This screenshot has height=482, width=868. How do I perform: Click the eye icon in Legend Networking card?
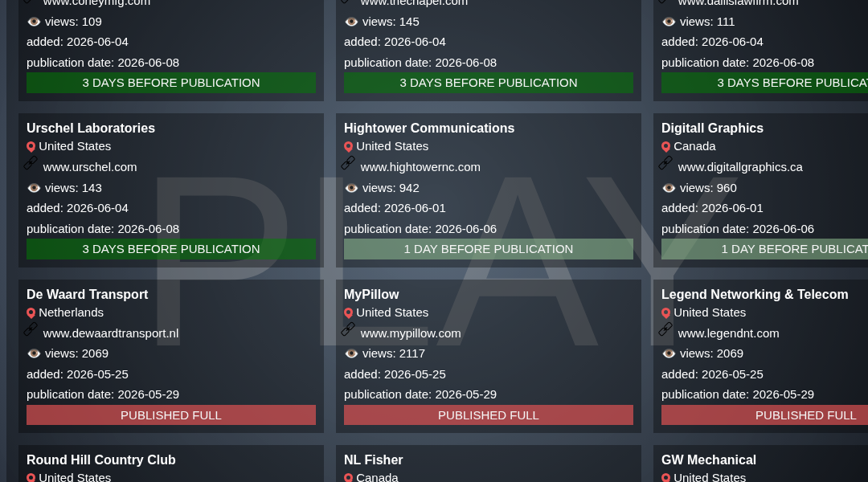pyautogui.click(x=669, y=353)
